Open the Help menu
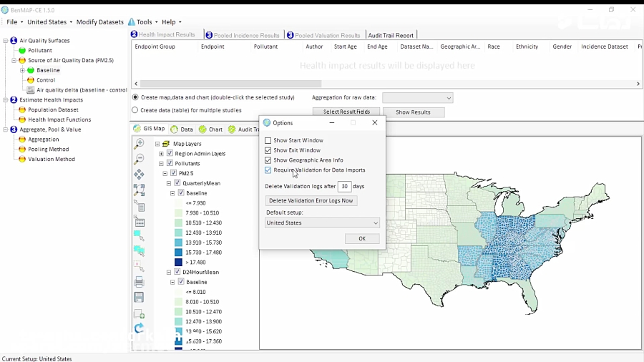 171,21
